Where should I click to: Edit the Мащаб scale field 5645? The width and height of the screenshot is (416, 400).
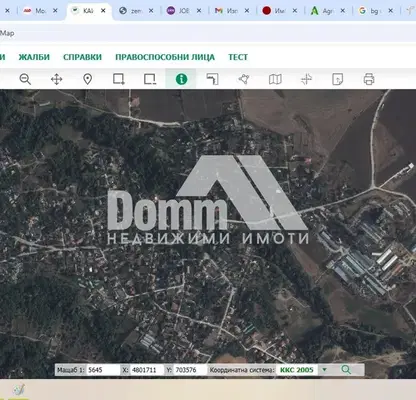[103, 370]
